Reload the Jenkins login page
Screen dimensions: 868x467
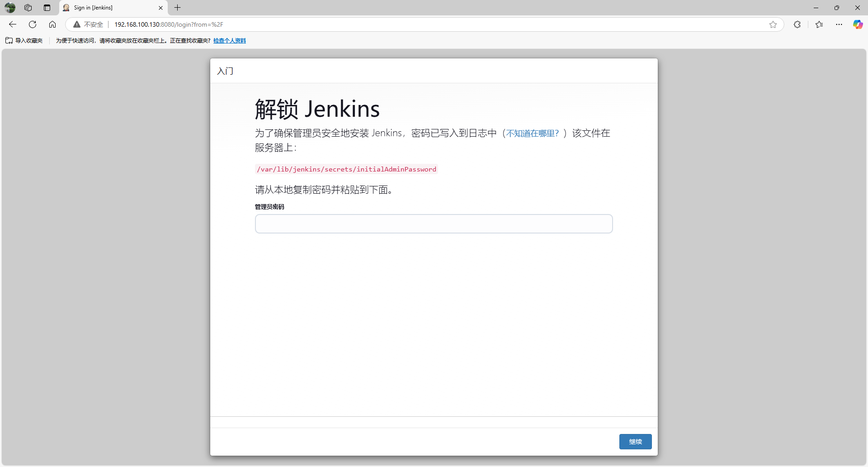coord(33,24)
